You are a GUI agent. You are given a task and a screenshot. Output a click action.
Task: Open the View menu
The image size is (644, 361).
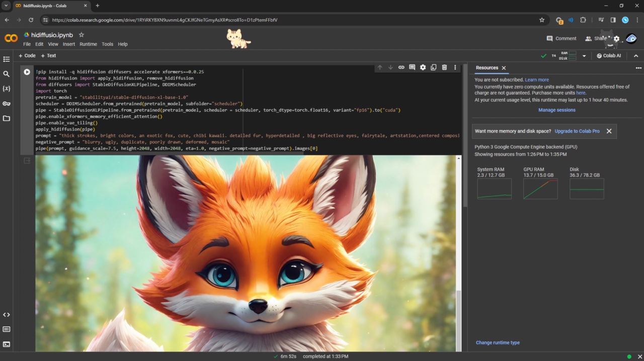click(x=53, y=44)
